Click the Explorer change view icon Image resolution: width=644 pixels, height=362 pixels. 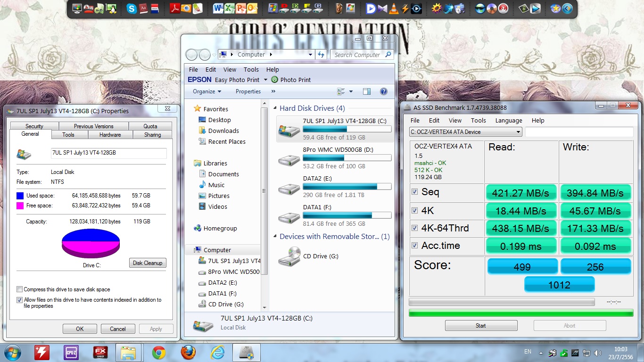point(341,91)
